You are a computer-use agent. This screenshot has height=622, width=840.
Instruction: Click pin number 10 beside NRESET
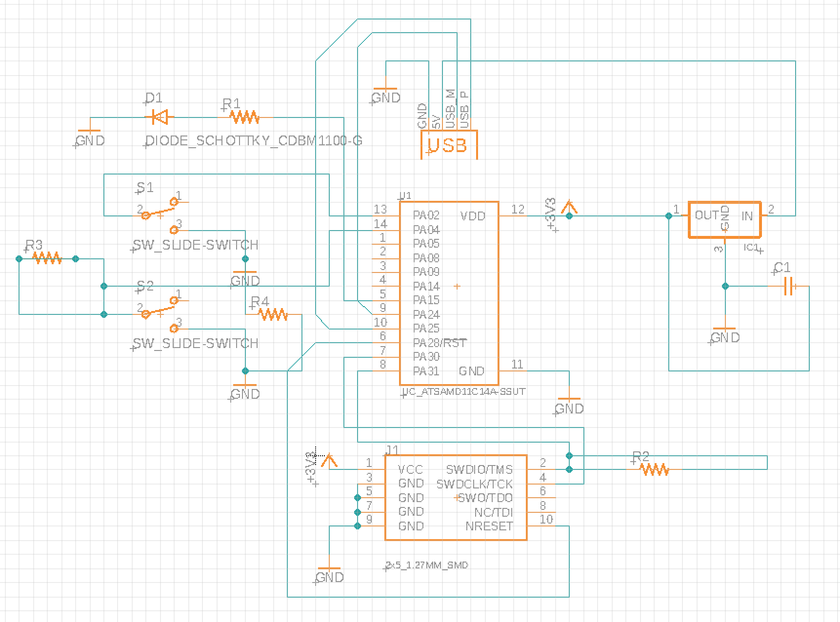(546, 519)
